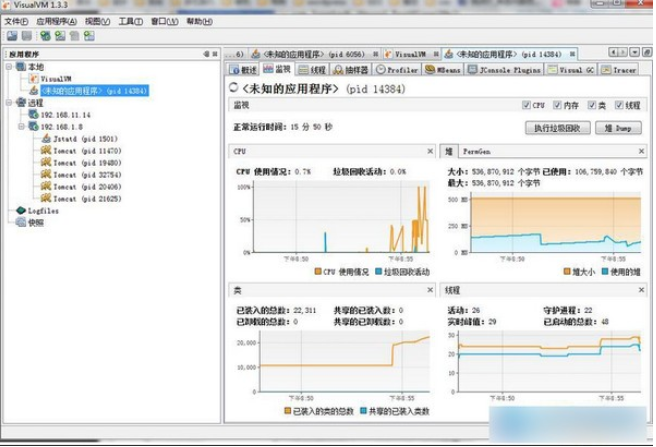Image resolution: width=656 pixels, height=447 pixels.
Task: Open the Tracer tab
Action: click(x=619, y=70)
